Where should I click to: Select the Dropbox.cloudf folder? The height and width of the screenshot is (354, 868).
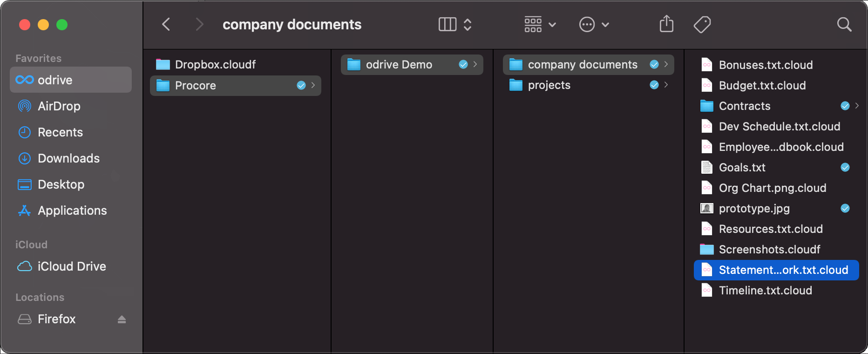pyautogui.click(x=215, y=64)
